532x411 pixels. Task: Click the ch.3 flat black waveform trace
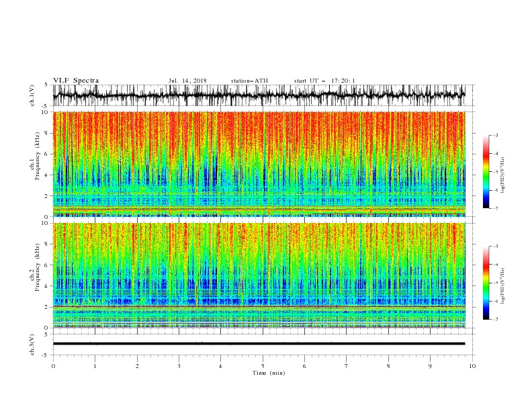[x=259, y=344]
